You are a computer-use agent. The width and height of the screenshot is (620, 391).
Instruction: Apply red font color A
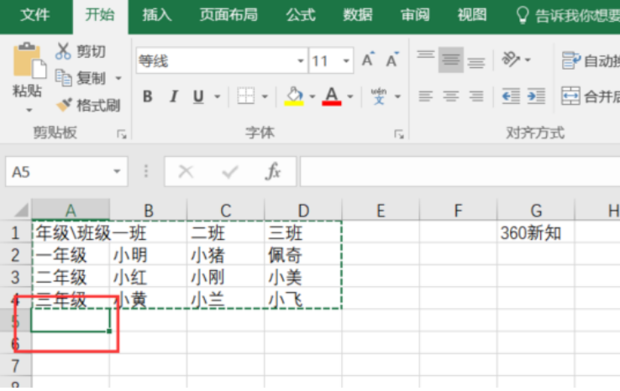click(332, 96)
